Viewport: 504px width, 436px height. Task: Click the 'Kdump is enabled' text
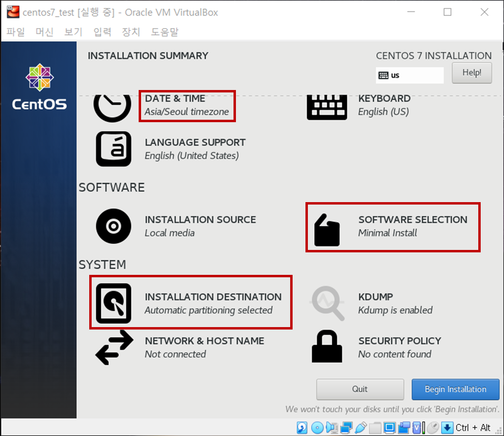point(395,310)
